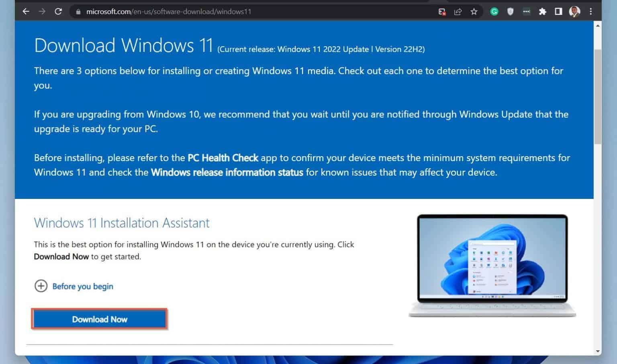Viewport: 617px width, 364px height.
Task: Click the browser extensions puzzle icon
Action: (542, 11)
